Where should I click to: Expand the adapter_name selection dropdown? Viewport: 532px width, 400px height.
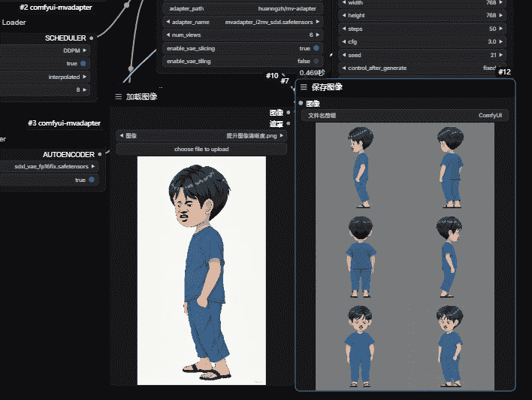pyautogui.click(x=240, y=22)
